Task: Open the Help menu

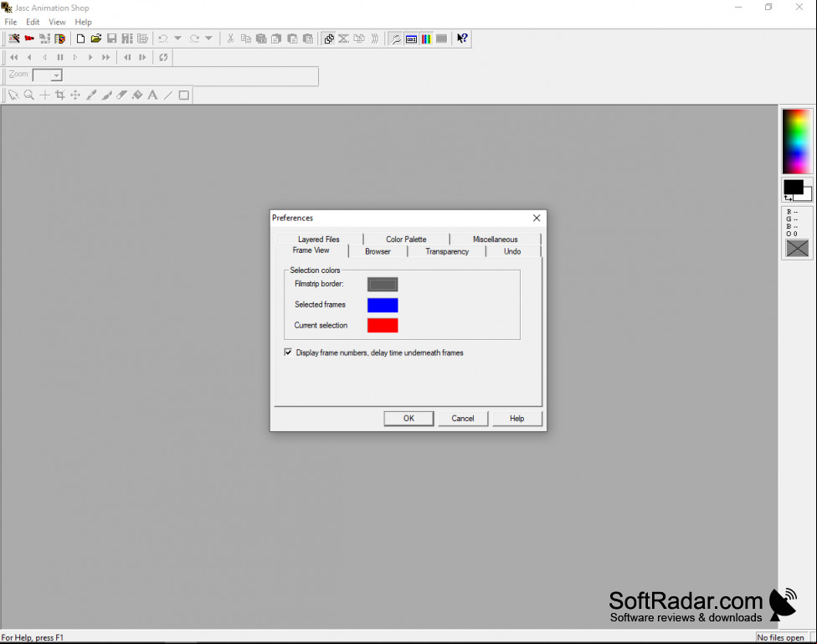Action: (83, 22)
